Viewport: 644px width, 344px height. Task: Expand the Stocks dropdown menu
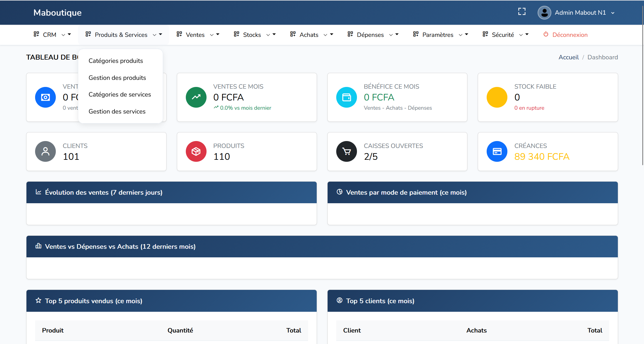click(x=255, y=35)
